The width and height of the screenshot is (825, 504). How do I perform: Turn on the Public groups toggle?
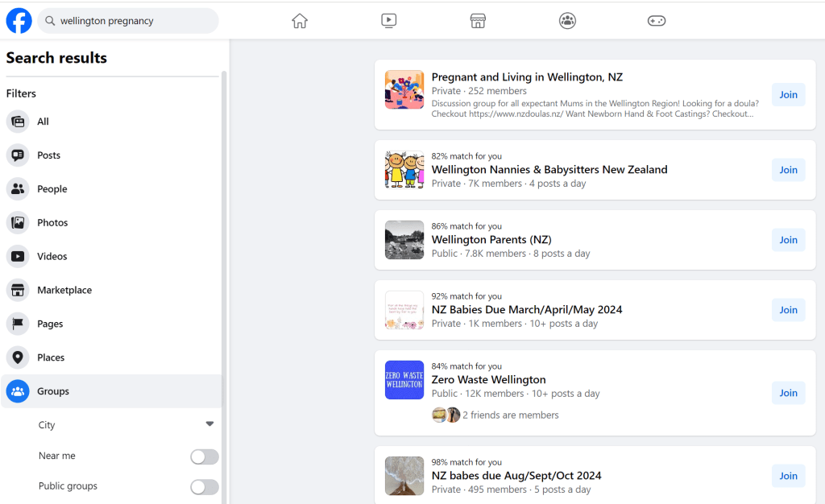204,487
